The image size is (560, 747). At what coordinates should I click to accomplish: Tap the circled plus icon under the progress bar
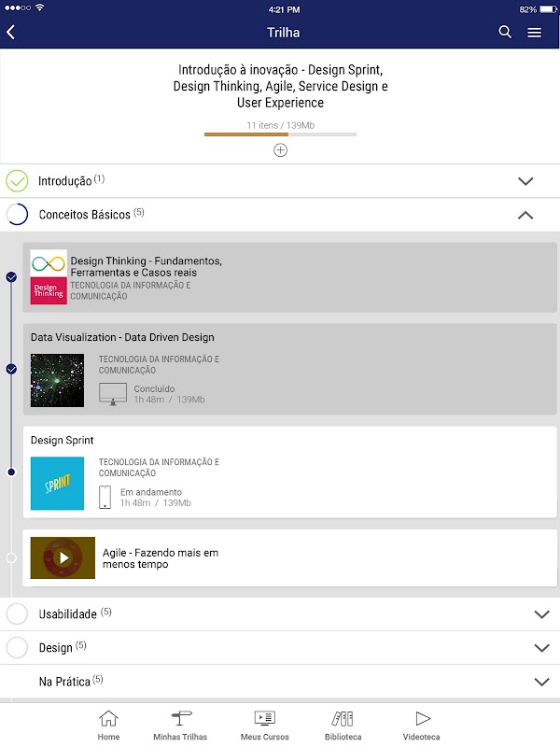tap(280, 149)
